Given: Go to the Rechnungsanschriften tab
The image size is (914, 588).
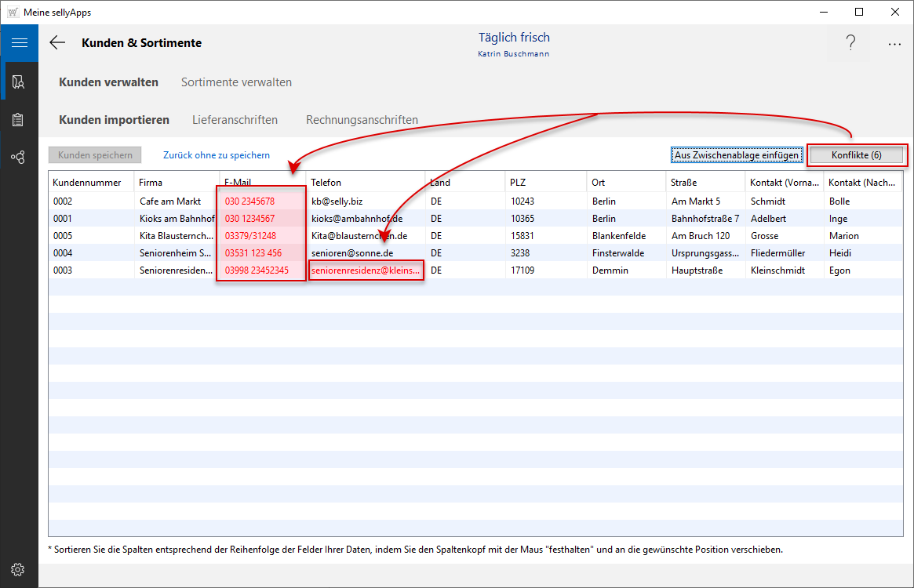Looking at the screenshot, I should coord(362,120).
